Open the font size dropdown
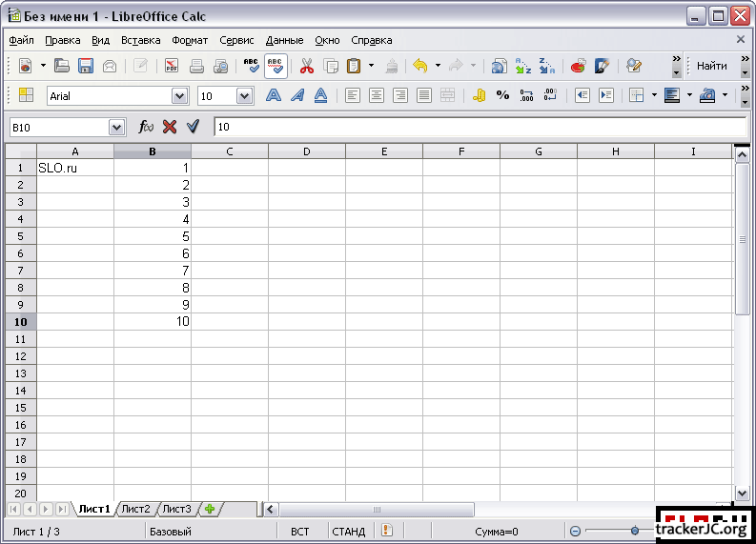Screen dimensions: 756x544 [x=244, y=96]
